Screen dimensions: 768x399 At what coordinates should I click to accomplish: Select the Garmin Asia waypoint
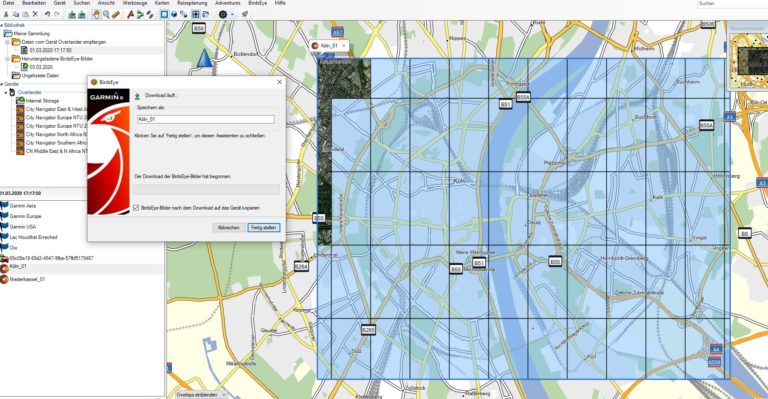click(23, 206)
